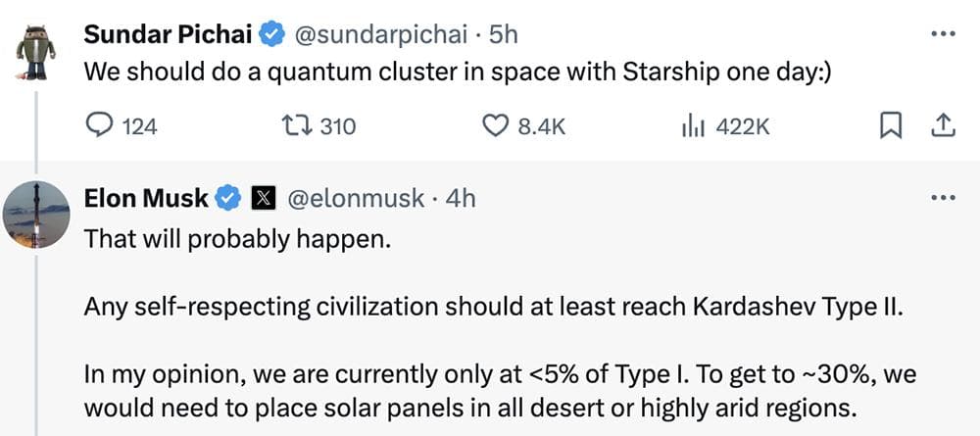Click the @elonmusk handle
Image resolution: width=980 pixels, height=436 pixels.
point(355,198)
